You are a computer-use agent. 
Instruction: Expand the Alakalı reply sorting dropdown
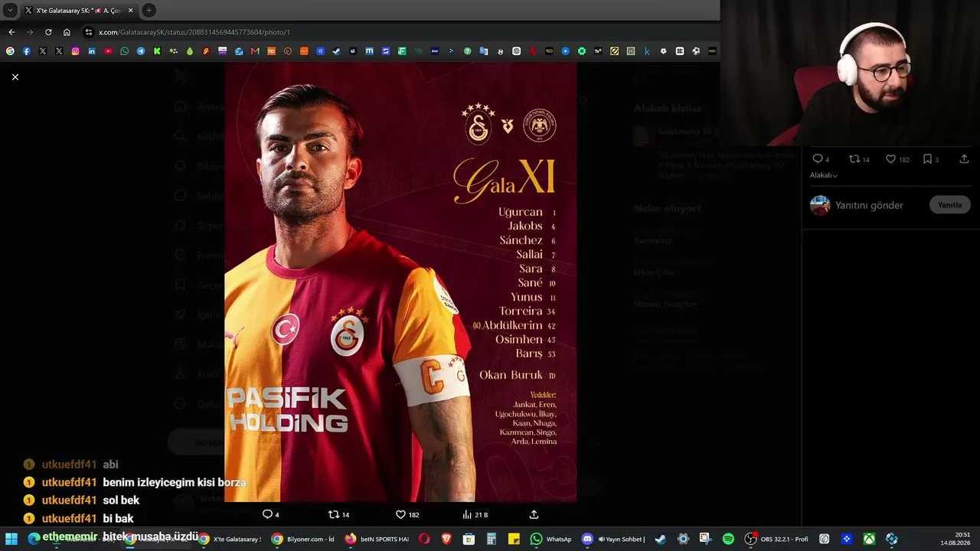coord(824,175)
